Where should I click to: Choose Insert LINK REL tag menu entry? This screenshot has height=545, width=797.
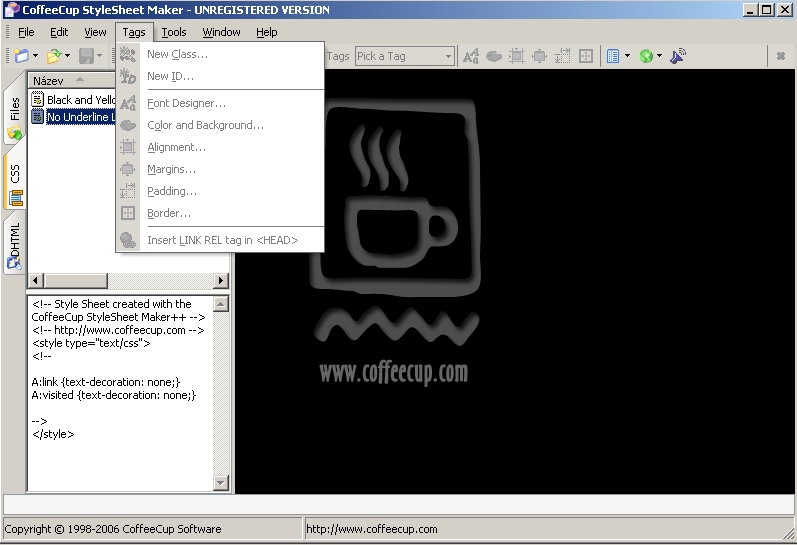tap(222, 240)
